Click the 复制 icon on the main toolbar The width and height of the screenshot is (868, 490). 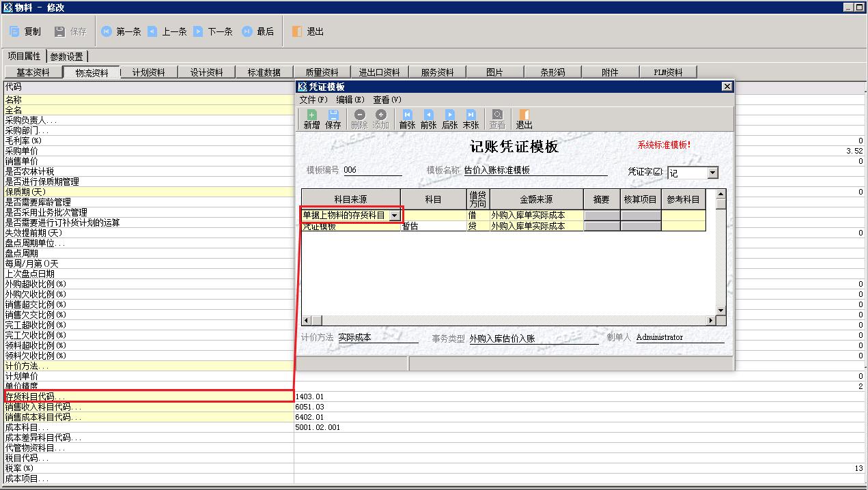pos(24,31)
